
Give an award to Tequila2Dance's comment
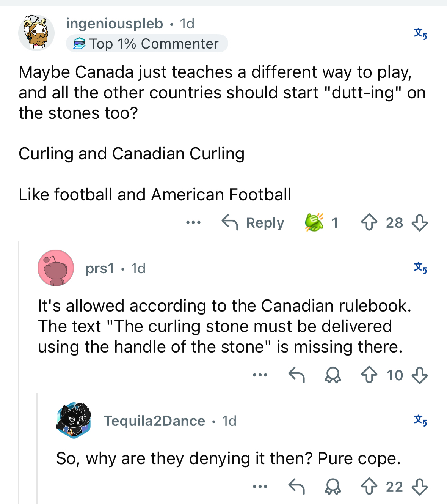(333, 487)
